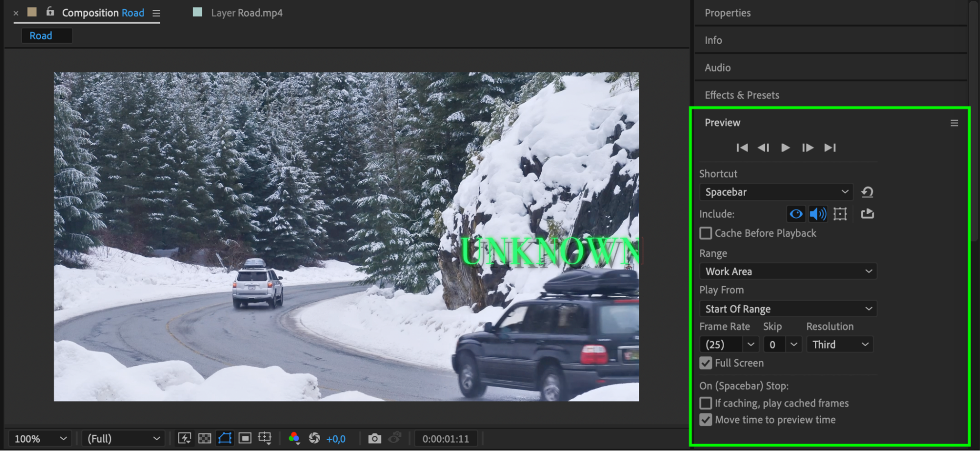Start playback with the Play button
The width and height of the screenshot is (980, 451).
coord(785,148)
